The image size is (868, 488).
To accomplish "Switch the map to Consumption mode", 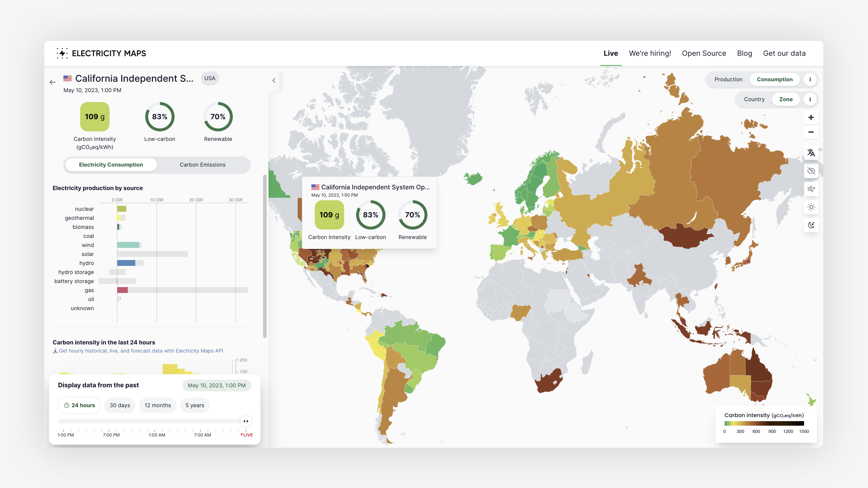I will [x=775, y=80].
